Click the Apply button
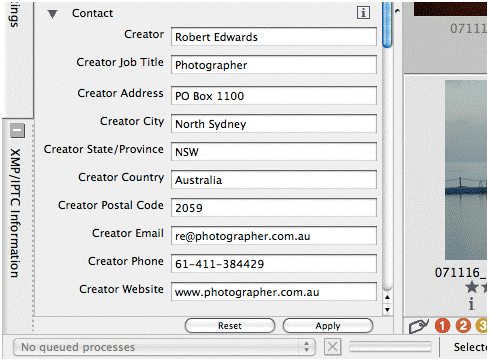 tap(328, 326)
